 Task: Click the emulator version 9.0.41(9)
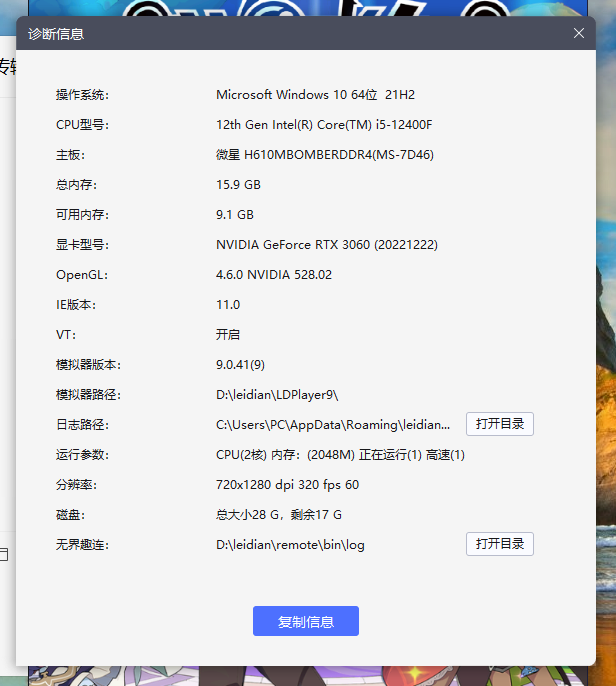tap(240, 365)
